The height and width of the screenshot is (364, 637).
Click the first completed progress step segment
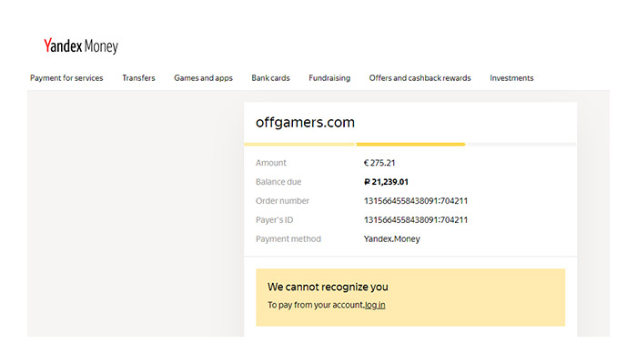click(x=299, y=144)
